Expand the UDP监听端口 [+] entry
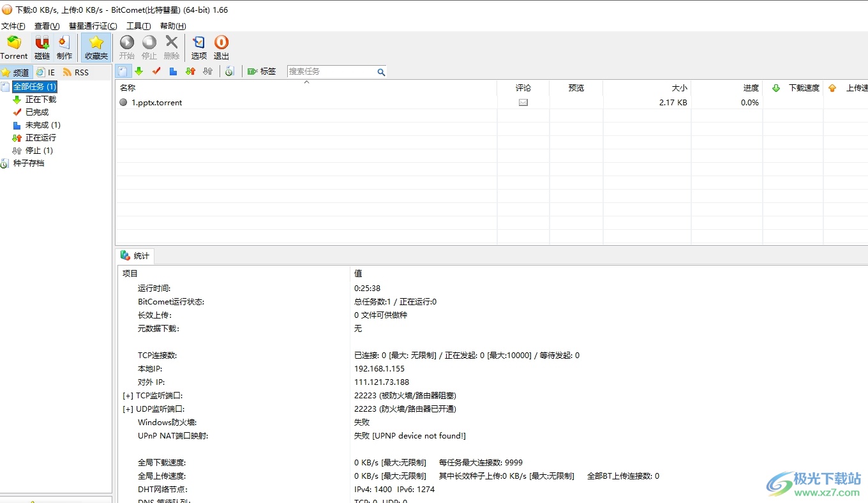Viewport: 868px width, 503px height. 128,409
